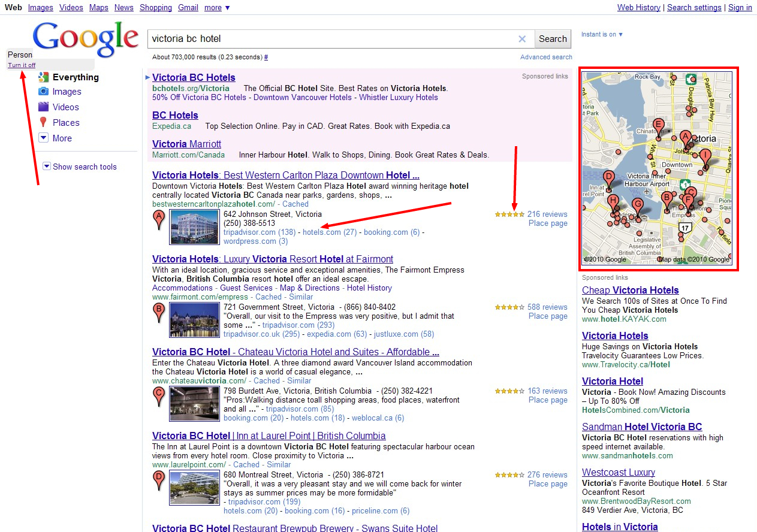Click the Everything search filter icon
The height and width of the screenshot is (532, 757).
[x=43, y=77]
